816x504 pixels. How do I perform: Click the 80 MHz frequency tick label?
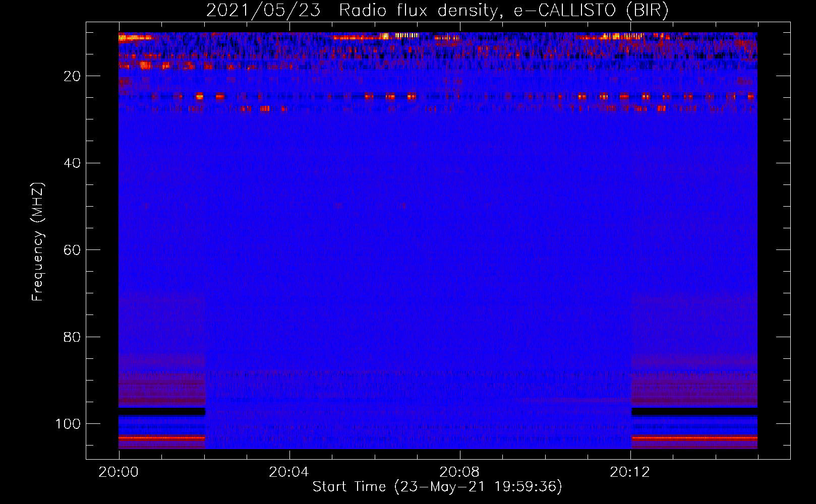pyautogui.click(x=72, y=337)
